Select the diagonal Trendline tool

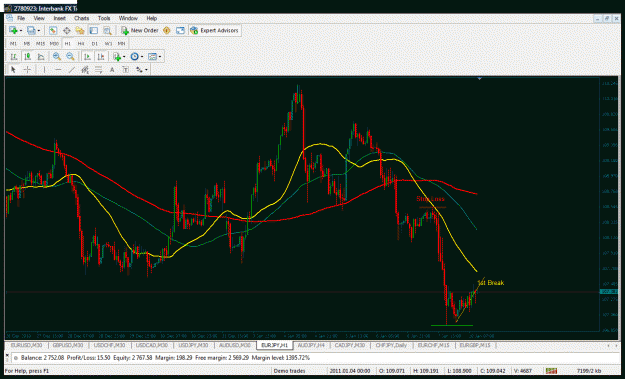[71, 70]
